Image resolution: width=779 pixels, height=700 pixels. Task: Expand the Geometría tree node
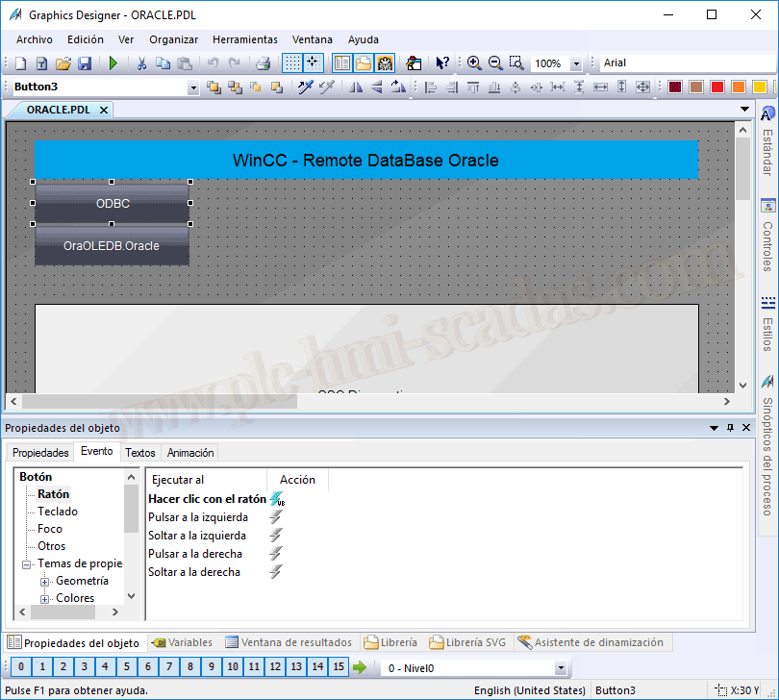pos(44,582)
